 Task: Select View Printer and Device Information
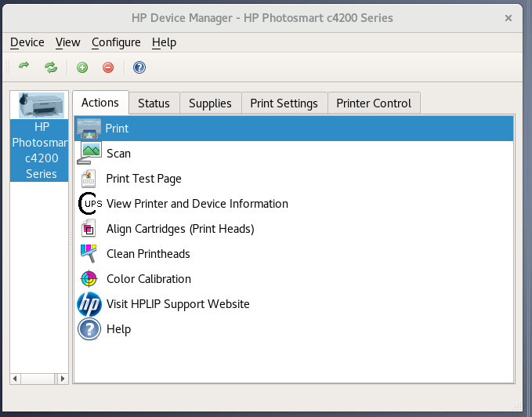[197, 204]
